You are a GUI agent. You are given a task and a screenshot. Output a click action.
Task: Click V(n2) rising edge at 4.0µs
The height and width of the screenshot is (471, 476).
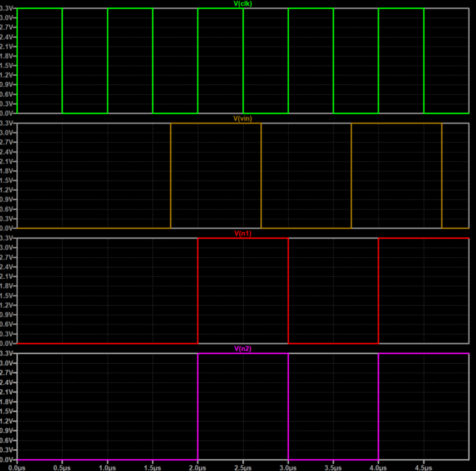378,407
